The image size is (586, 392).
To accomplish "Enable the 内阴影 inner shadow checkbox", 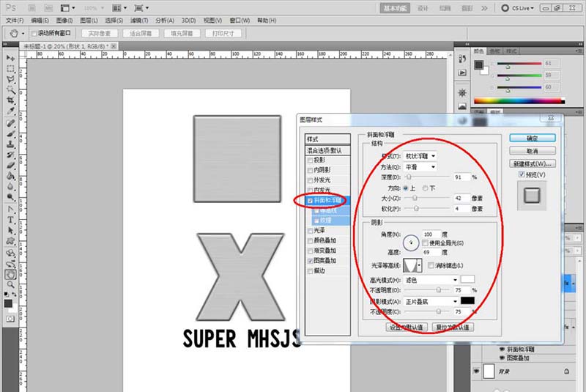I will tap(310, 171).
